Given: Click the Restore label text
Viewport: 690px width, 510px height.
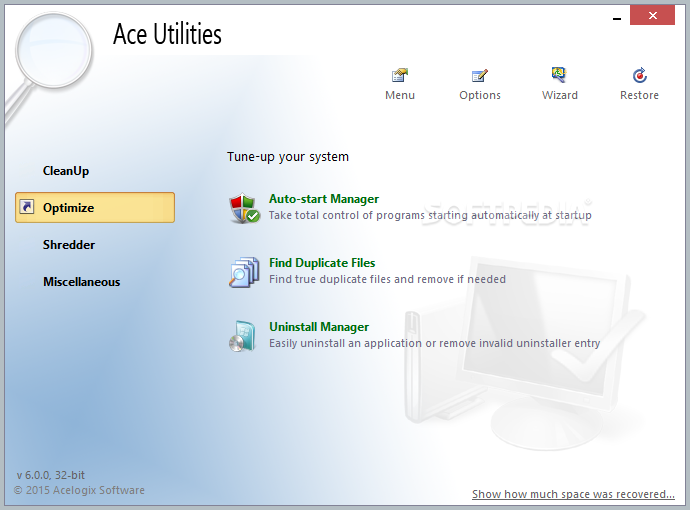Looking at the screenshot, I should (x=639, y=95).
